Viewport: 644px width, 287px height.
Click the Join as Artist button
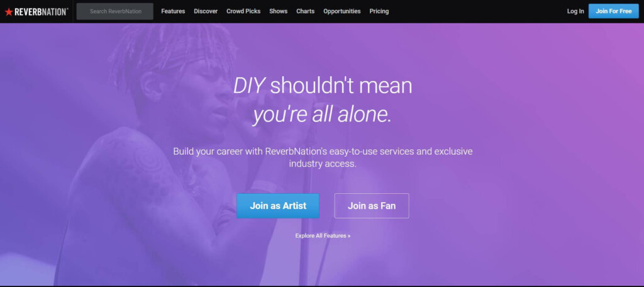[x=278, y=206]
